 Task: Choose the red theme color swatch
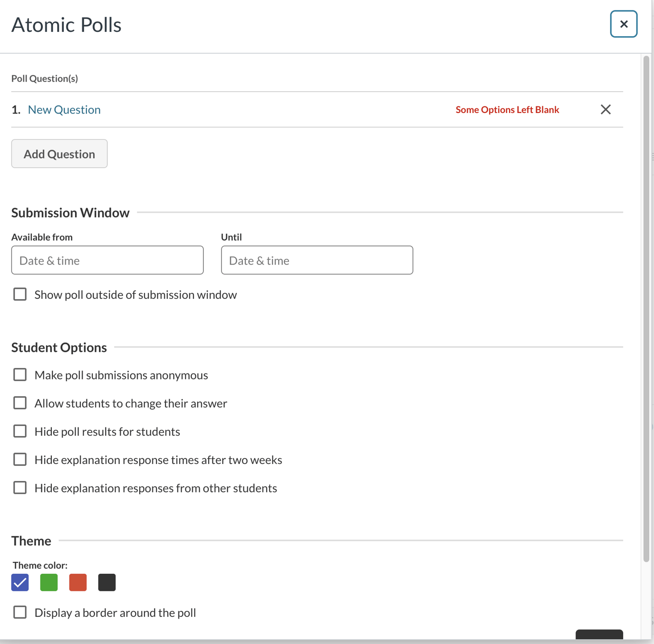point(78,582)
